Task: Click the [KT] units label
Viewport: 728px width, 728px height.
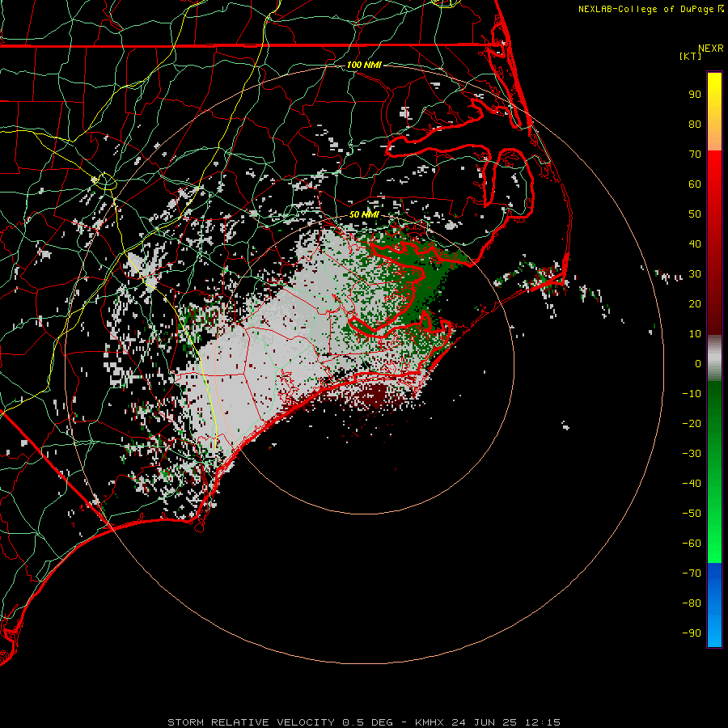Action: coord(691,56)
